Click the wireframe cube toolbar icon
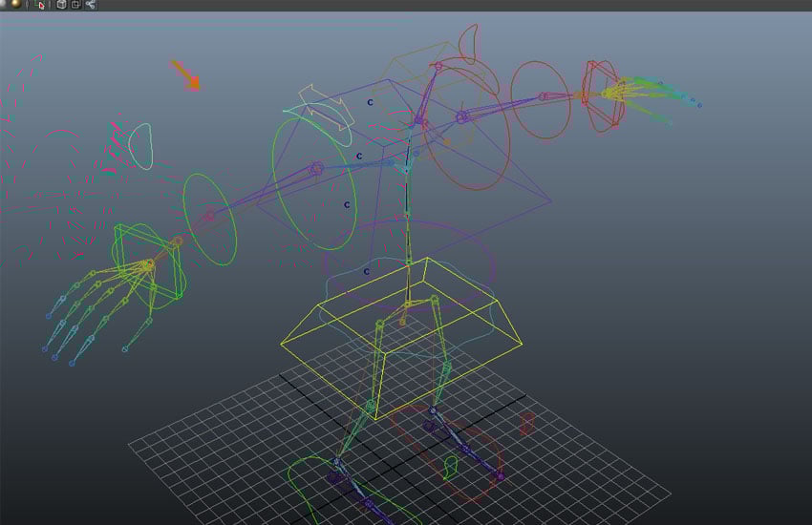The width and height of the screenshot is (812, 525). [x=61, y=5]
